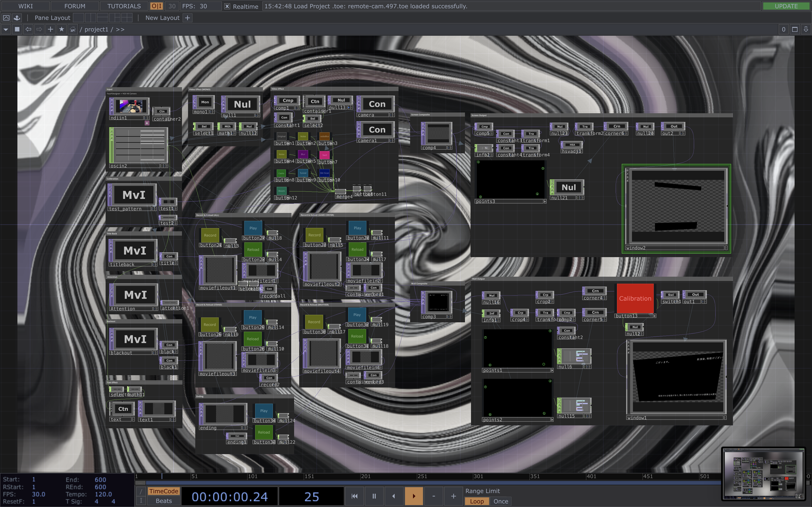Click the bookmark star icon
This screenshot has width=812, height=507.
61,29
